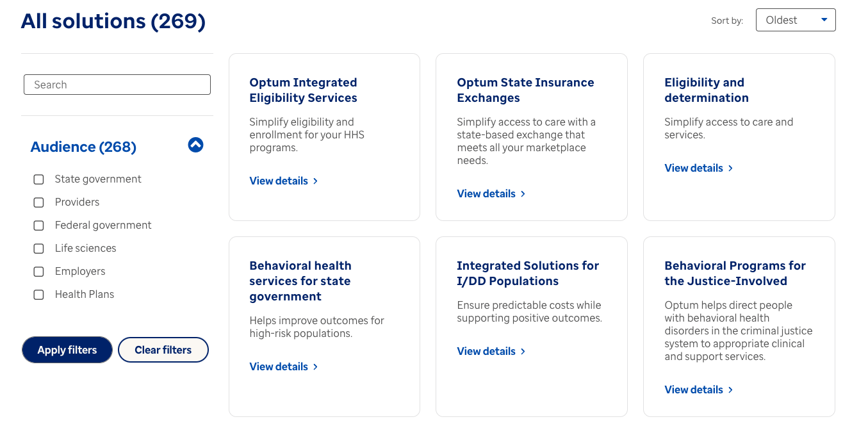The width and height of the screenshot is (868, 426).
Task: Select the Life sciences checkbox
Action: [x=38, y=249]
